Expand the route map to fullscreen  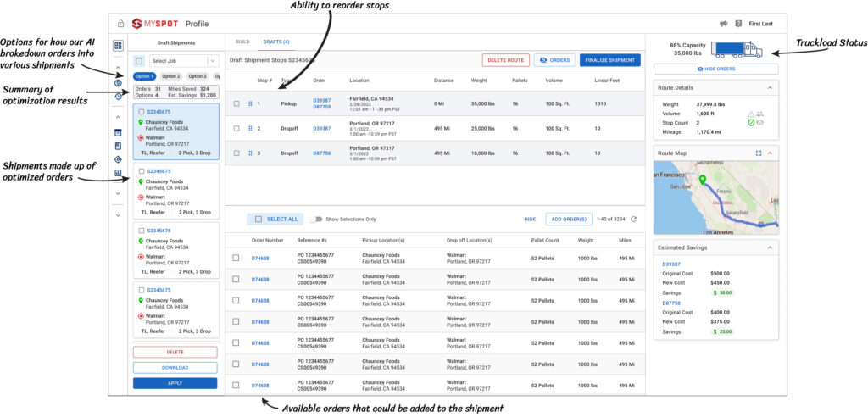click(x=759, y=153)
